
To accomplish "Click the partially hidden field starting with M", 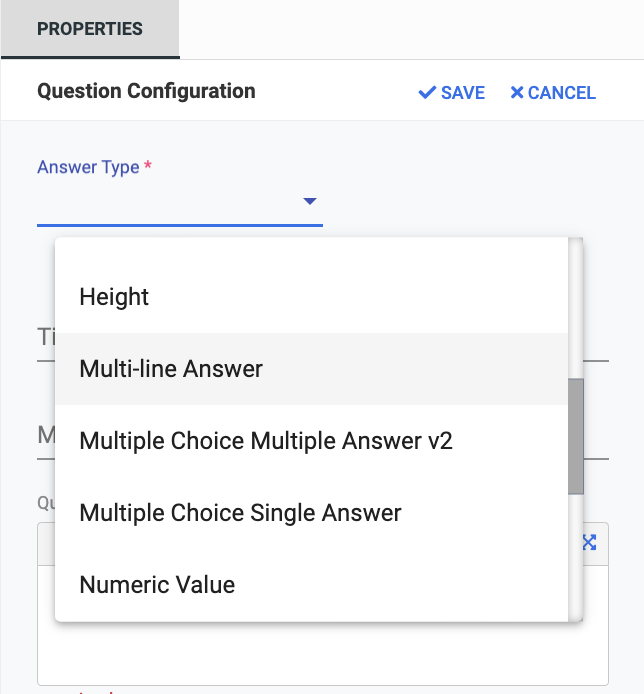I will (45, 435).
